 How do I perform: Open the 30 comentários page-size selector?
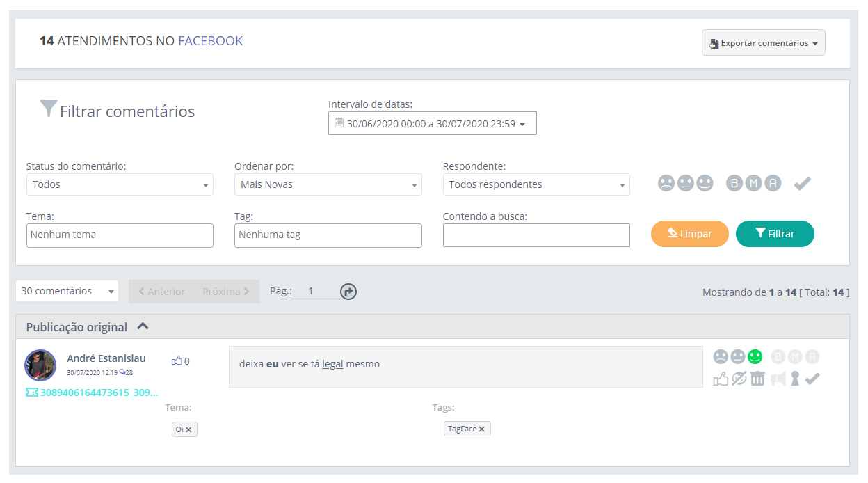click(67, 291)
